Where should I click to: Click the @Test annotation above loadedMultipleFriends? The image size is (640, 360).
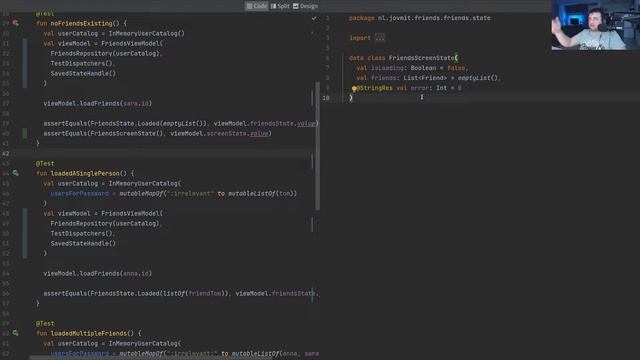click(45, 323)
